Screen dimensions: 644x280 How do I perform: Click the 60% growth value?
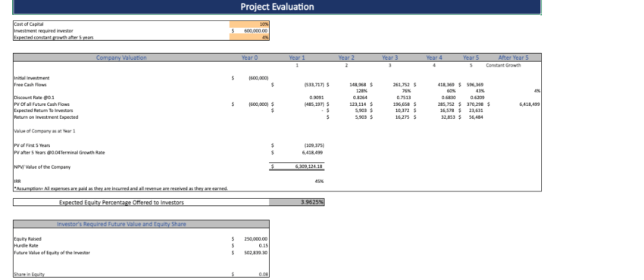(451, 91)
